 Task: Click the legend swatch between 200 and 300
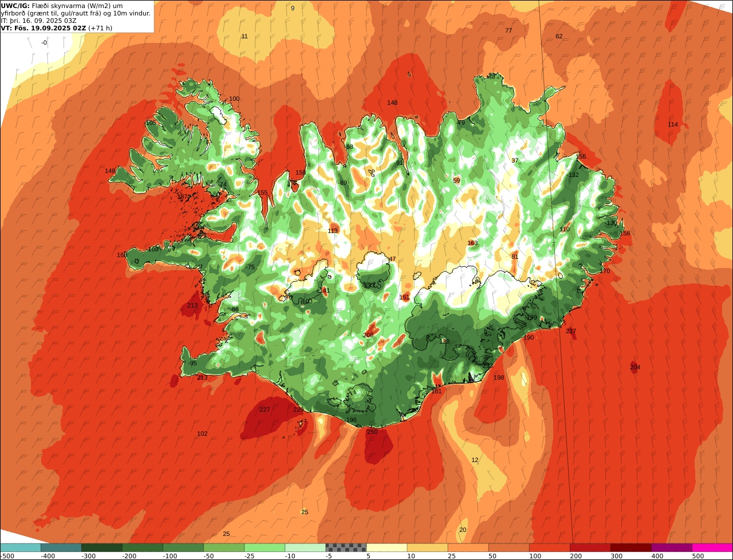[x=590, y=547]
